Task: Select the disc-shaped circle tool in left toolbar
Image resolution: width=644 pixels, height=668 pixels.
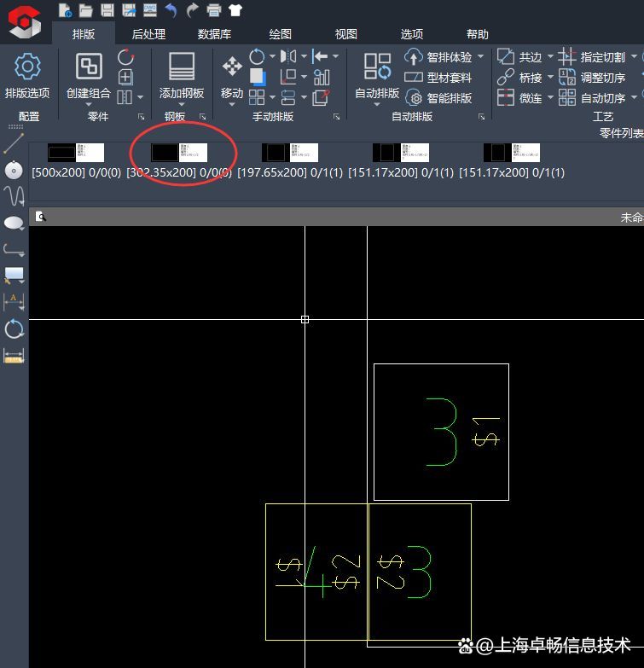Action: [x=14, y=171]
